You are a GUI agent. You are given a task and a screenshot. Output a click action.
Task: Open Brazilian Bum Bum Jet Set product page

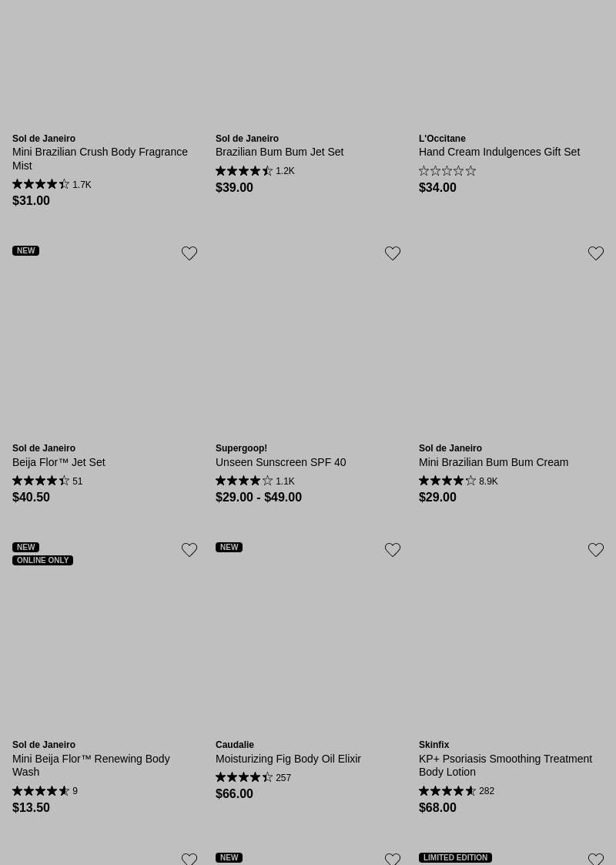280,152
